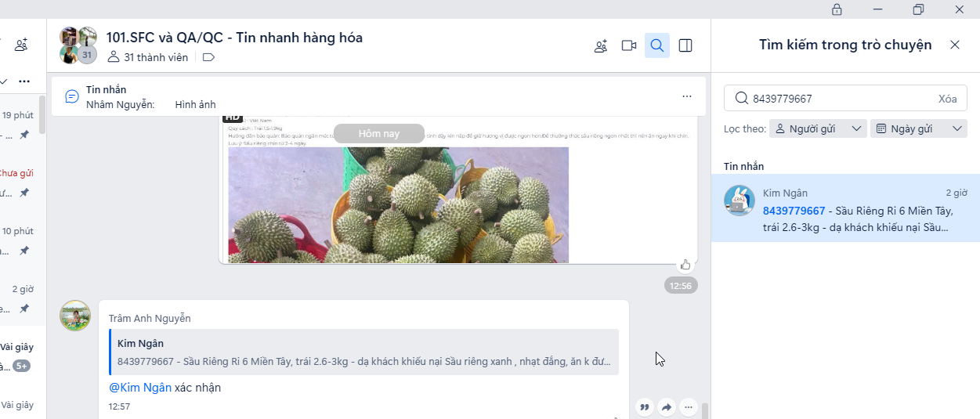Image resolution: width=980 pixels, height=419 pixels.
Task: Open conversation marked Chưa gửi
Action: pyautogui.click(x=20, y=183)
